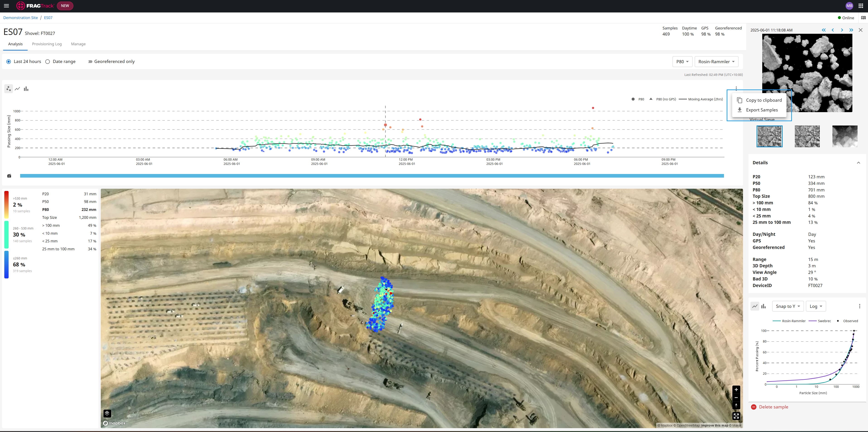
Task: Open the P80 metric dropdown
Action: point(682,62)
